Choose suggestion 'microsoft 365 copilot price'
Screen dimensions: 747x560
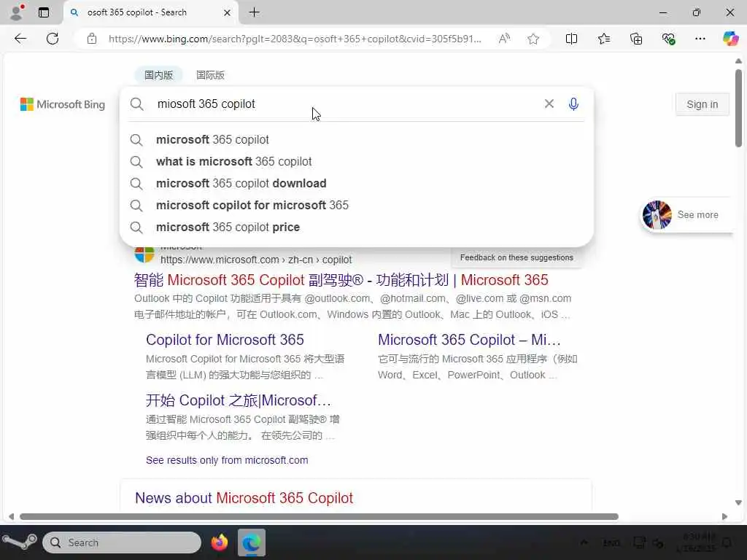click(356, 227)
